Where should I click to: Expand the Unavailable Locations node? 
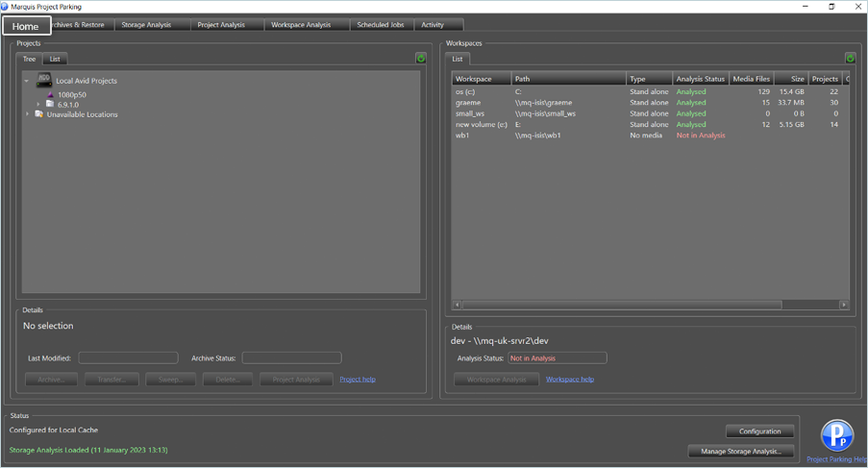[27, 114]
